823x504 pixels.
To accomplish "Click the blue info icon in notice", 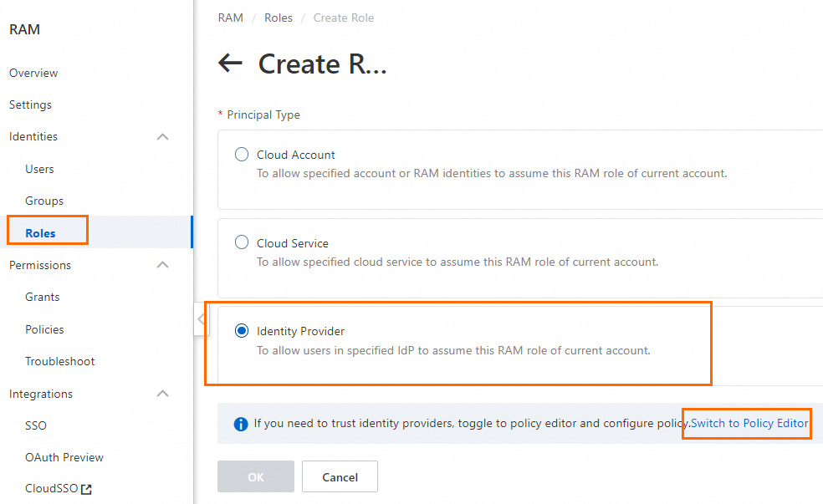I will click(x=240, y=424).
